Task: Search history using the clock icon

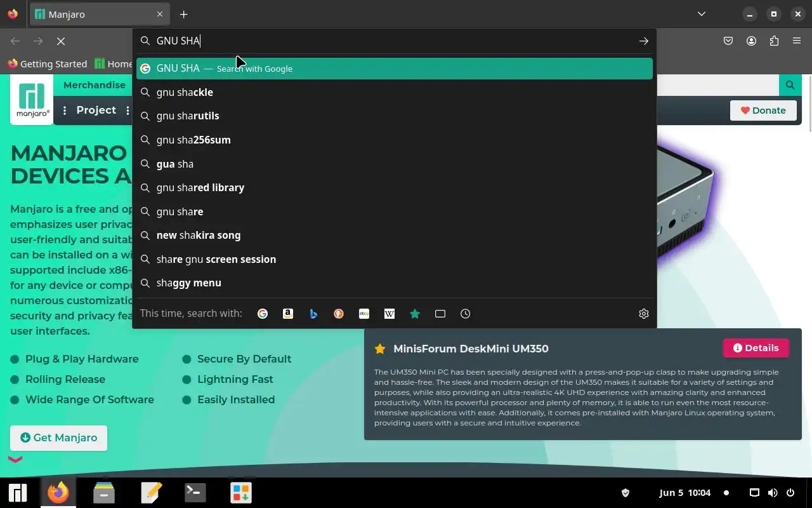Action: point(466,314)
